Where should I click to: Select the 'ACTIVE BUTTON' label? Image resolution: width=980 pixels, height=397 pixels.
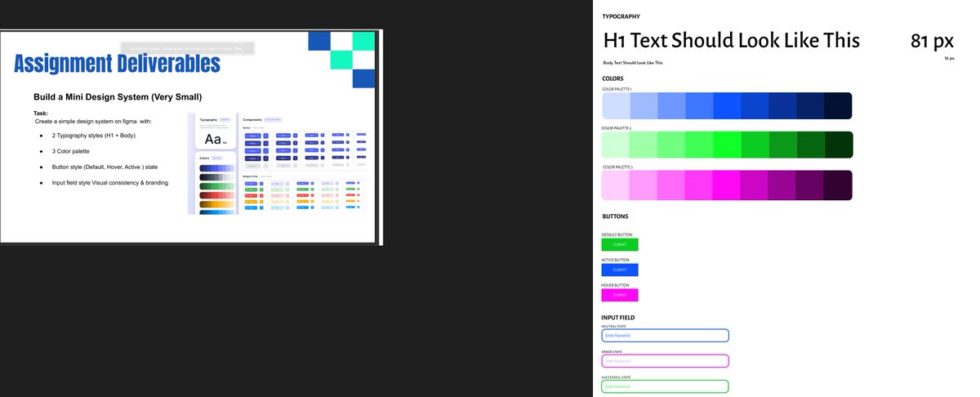coord(616,260)
